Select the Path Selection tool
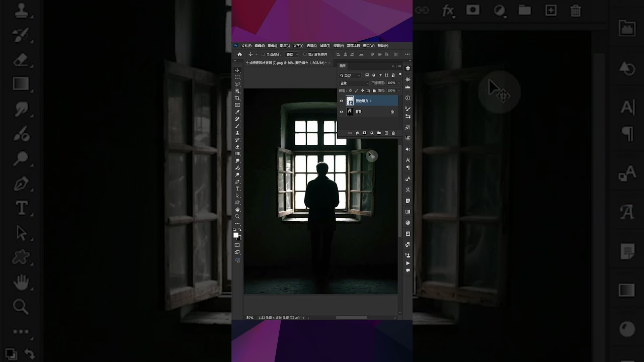644x362 pixels. 237,196
